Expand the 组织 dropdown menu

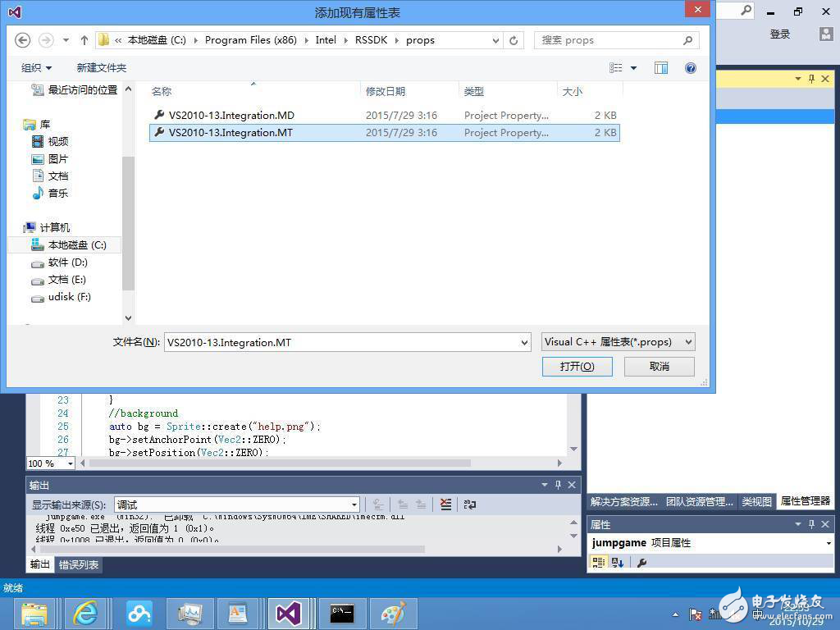[x=36, y=68]
